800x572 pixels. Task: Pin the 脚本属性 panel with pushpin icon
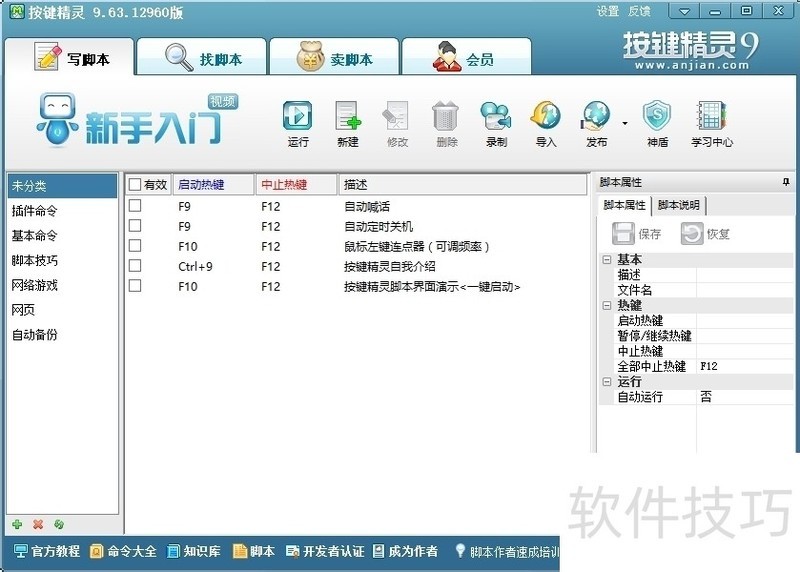click(786, 182)
